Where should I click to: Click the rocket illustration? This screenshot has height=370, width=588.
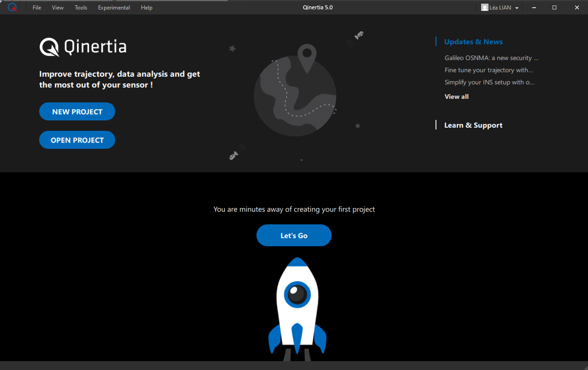(x=297, y=308)
